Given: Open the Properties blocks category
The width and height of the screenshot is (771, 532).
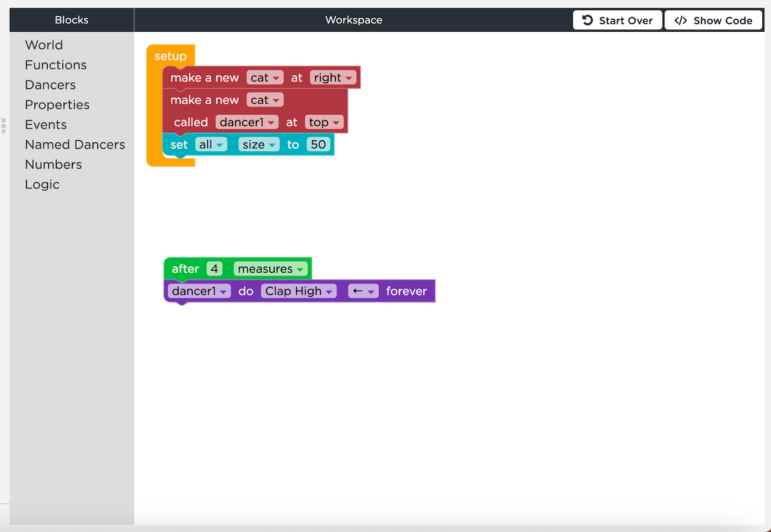Looking at the screenshot, I should coord(57,105).
